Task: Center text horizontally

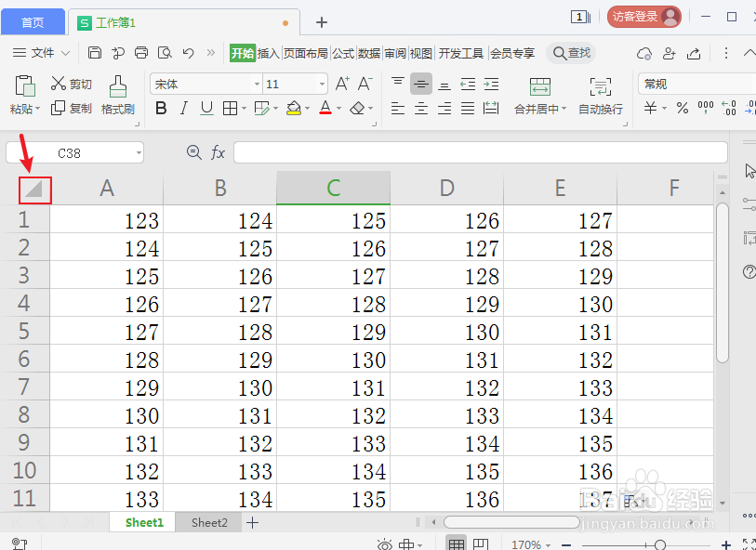Action: point(421,109)
